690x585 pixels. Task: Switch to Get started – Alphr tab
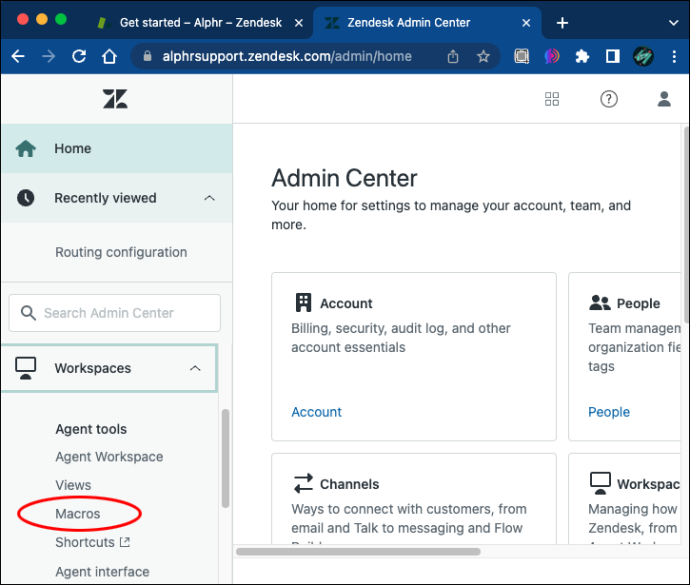pyautogui.click(x=200, y=23)
